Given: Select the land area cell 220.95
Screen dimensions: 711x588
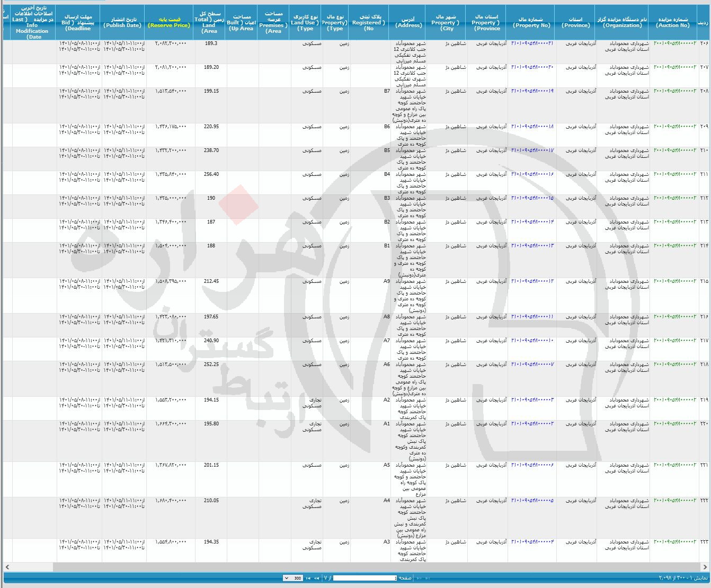Looking at the screenshot, I should 211,127.
